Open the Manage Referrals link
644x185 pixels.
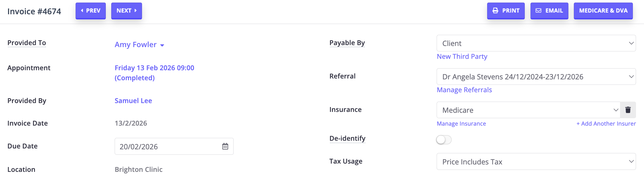[x=464, y=90]
